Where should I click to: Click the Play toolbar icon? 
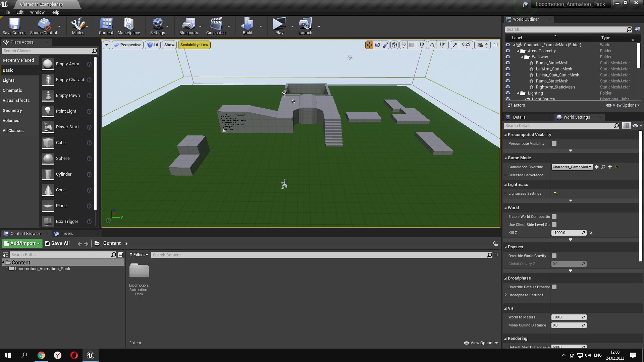click(279, 26)
